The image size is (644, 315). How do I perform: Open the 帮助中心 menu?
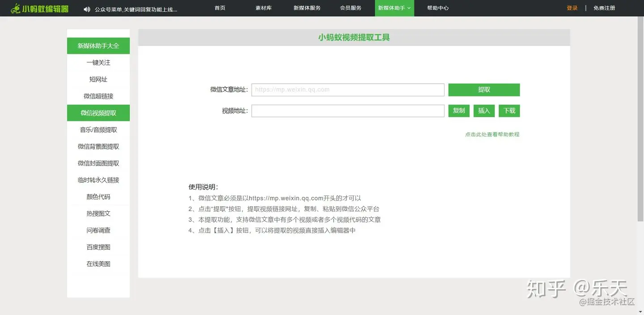(437, 8)
